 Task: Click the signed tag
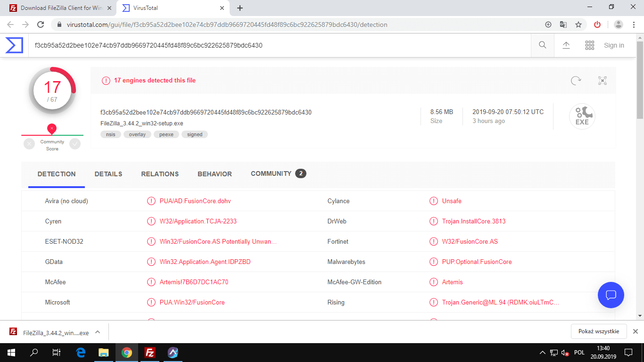195,134
